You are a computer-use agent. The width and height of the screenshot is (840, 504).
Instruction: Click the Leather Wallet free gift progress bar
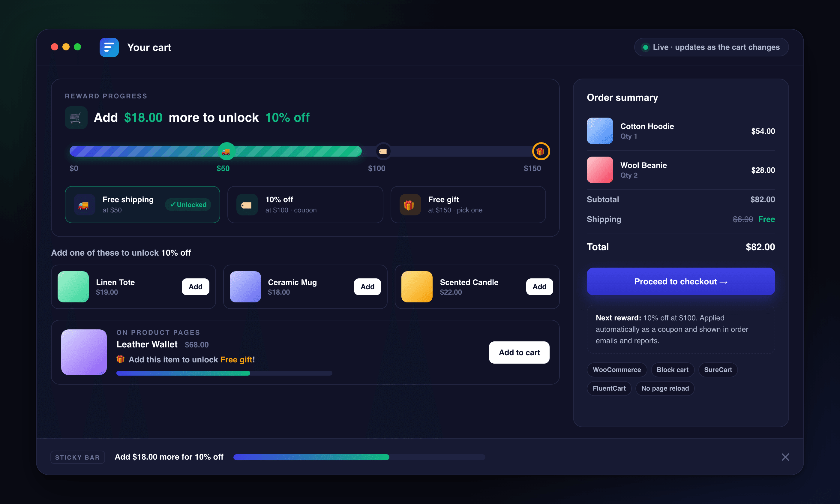[224, 373]
